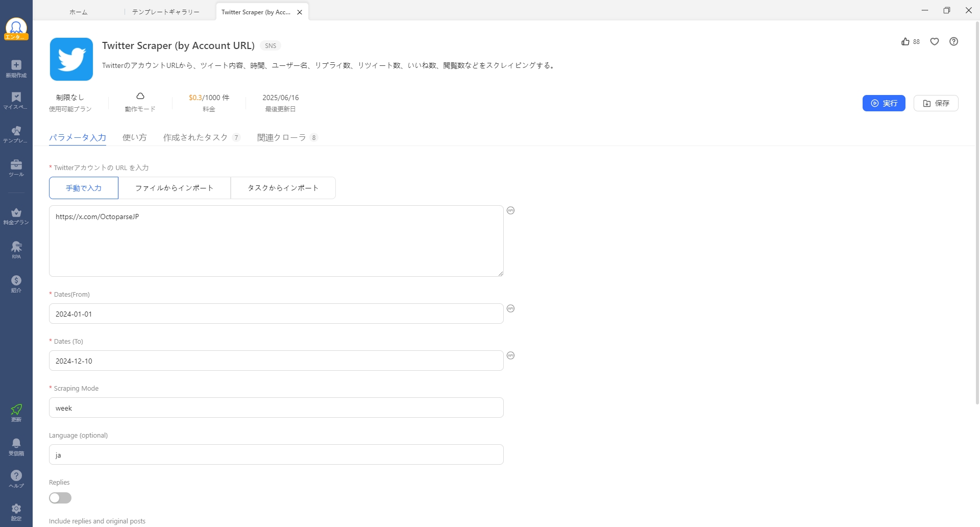Open 料金プラン in the sidebar
This screenshot has width=980, height=527.
click(x=16, y=217)
